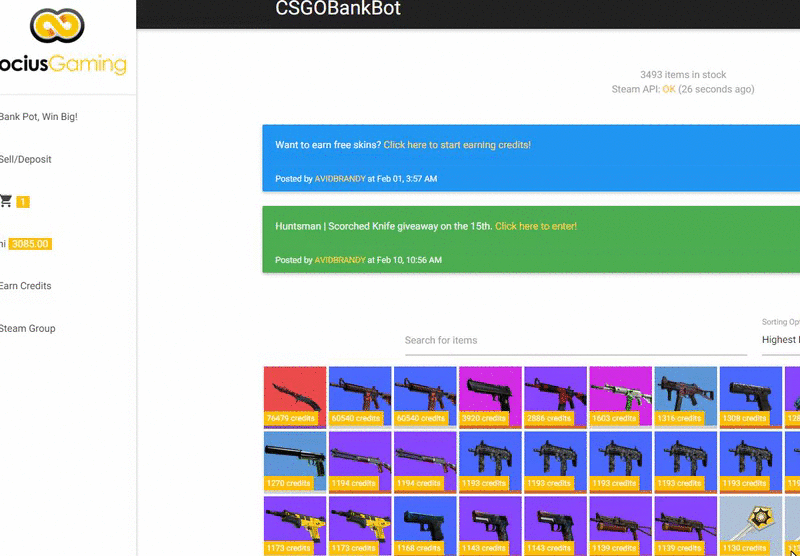This screenshot has height=556, width=800.
Task: Select the 2886 credits rifle item
Action: coord(556,397)
